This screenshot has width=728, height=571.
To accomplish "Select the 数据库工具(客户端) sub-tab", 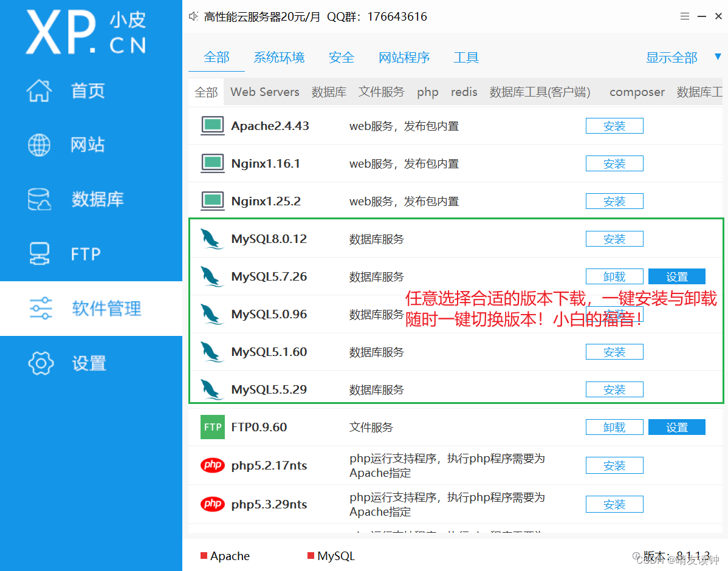I will [540, 92].
